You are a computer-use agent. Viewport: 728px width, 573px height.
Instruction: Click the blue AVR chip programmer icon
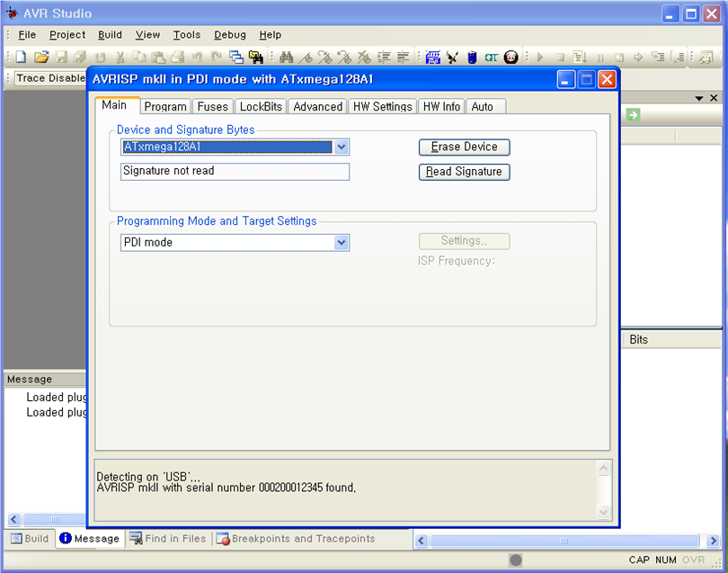tap(432, 58)
